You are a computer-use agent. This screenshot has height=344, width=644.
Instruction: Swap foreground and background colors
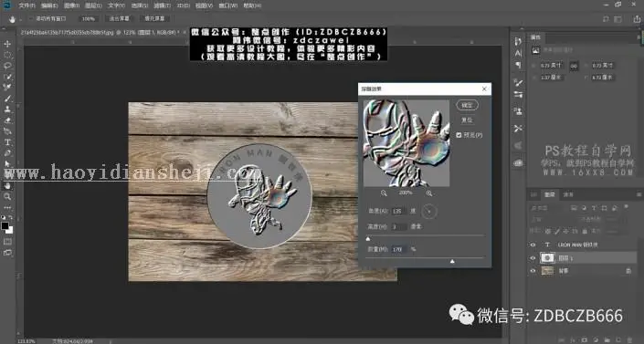(11, 217)
